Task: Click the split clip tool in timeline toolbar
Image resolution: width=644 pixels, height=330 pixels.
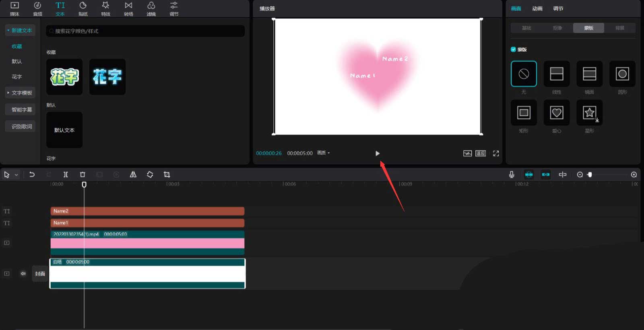Action: click(66, 174)
